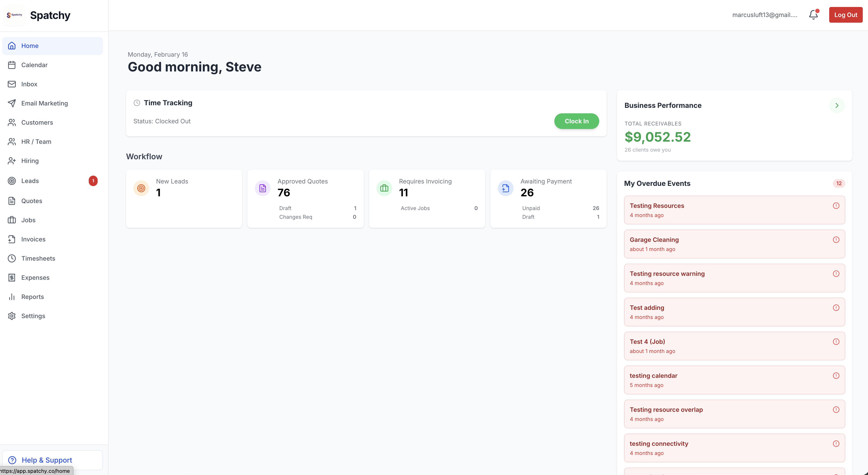Click the overdue events count badge 12
The height and width of the screenshot is (475, 868).
[839, 184]
